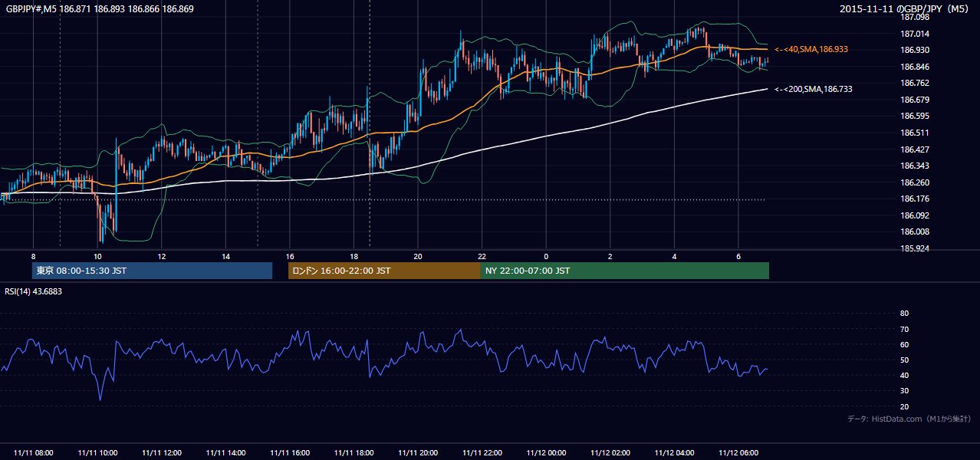Click price axis value 186.679
Image resolution: width=980 pixels, height=460 pixels.
(914, 100)
